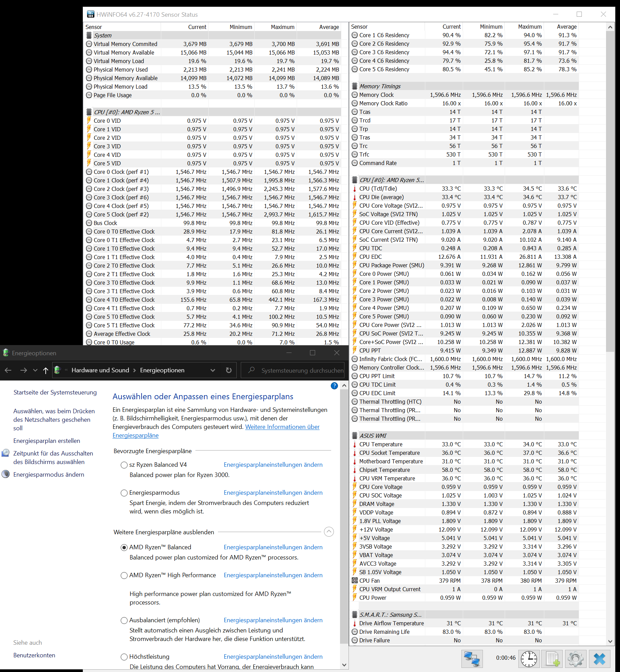Open HWiNFO sensor settings gear icon
This screenshot has height=672, width=620.
(x=576, y=659)
